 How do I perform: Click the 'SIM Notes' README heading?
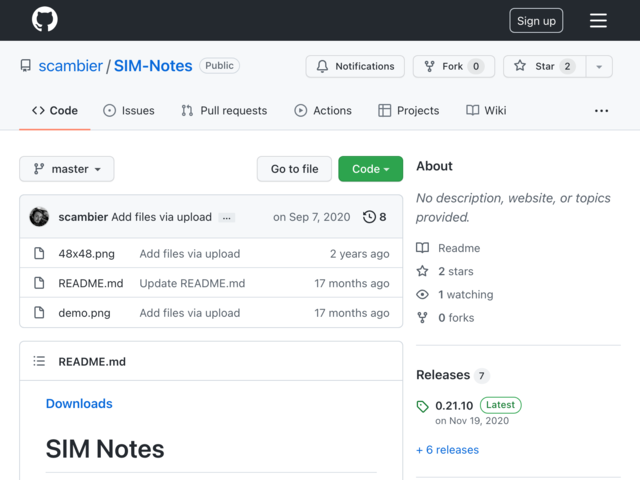(105, 449)
